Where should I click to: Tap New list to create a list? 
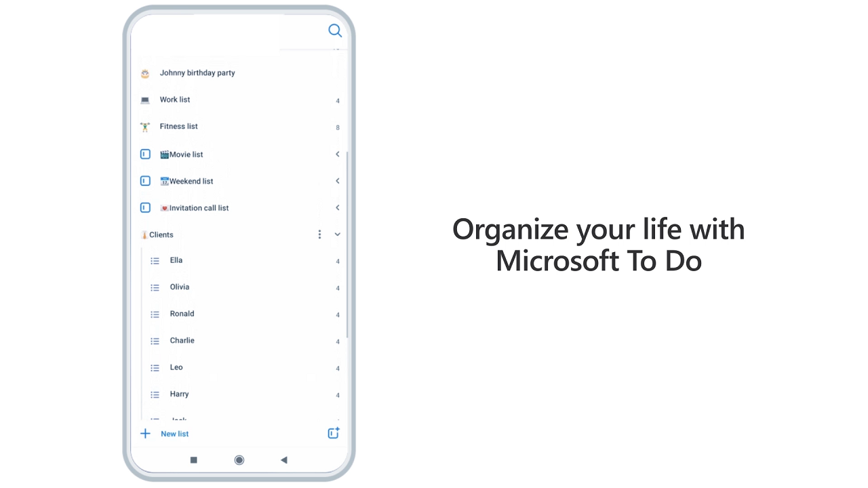click(174, 433)
